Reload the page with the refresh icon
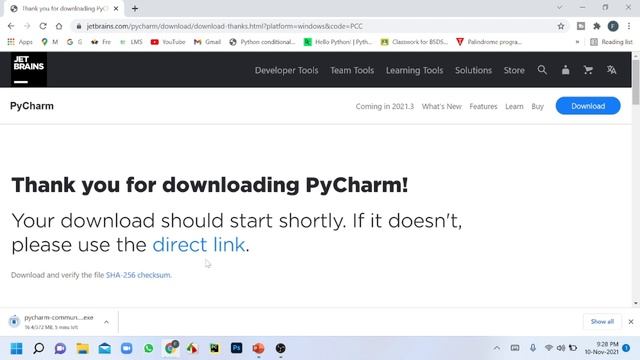This screenshot has height=360, width=640. [43, 26]
